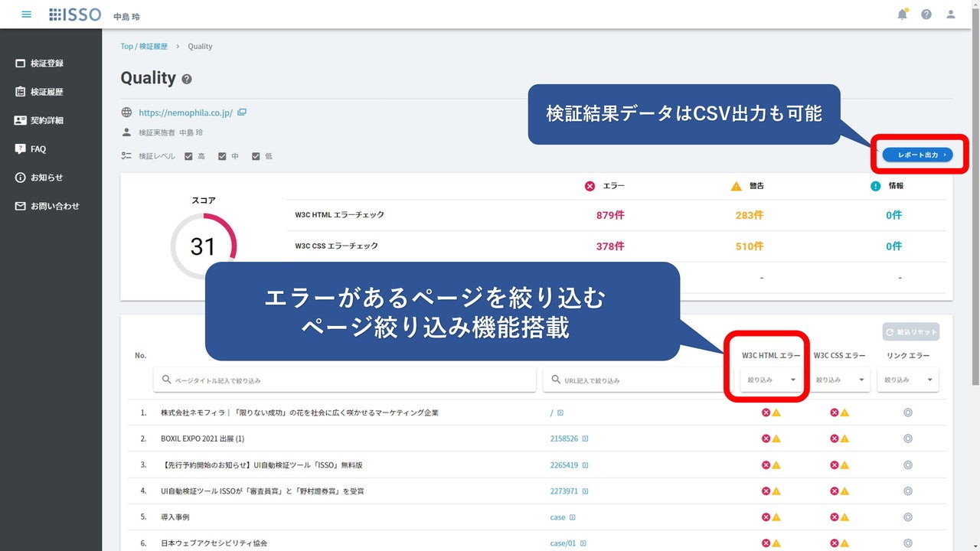Viewport: 980px width, 551px height.
Task: Click row title starting "【先行予約開始のお知らせ】"
Action: click(x=262, y=465)
